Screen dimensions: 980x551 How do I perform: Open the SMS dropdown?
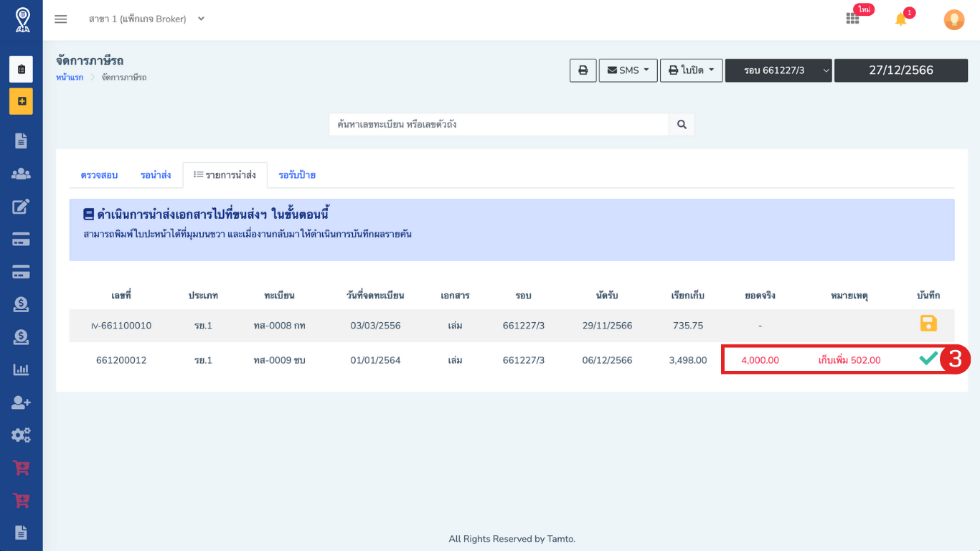(x=628, y=70)
